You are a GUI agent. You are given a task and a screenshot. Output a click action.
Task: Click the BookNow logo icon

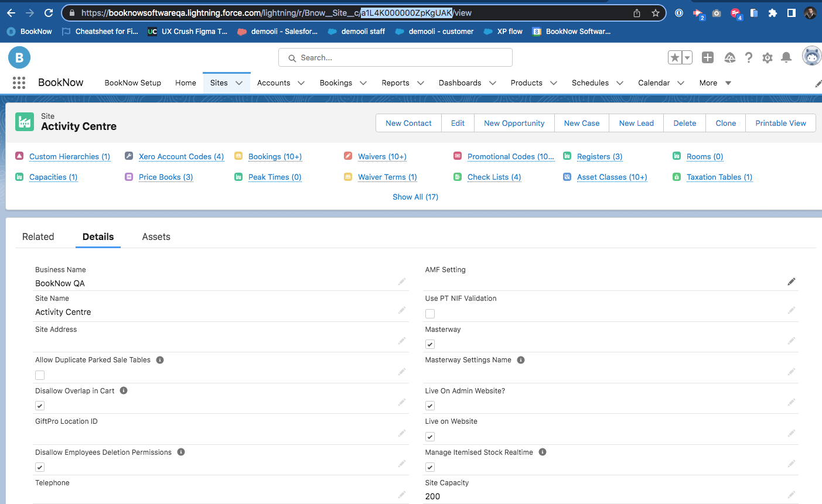point(19,57)
